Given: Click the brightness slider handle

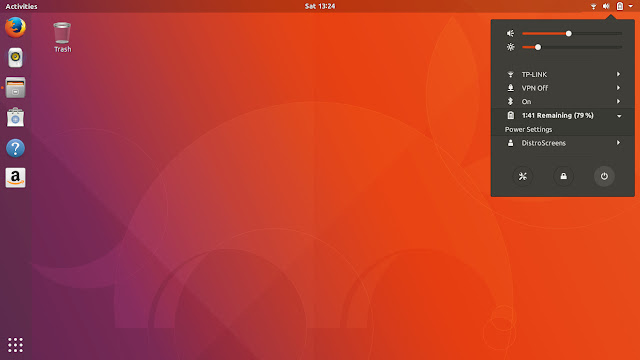Looking at the screenshot, I should [x=538, y=47].
